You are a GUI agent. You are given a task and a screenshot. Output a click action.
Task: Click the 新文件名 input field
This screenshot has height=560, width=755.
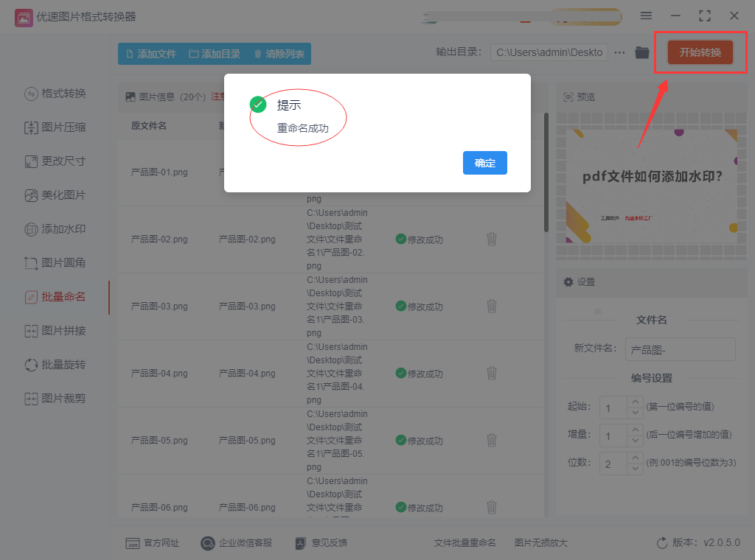(681, 349)
